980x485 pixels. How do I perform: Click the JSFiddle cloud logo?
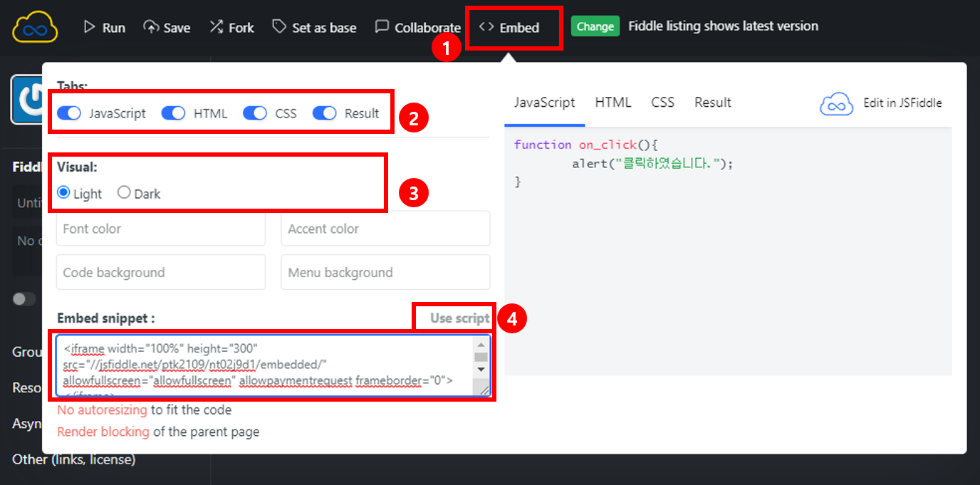35,27
